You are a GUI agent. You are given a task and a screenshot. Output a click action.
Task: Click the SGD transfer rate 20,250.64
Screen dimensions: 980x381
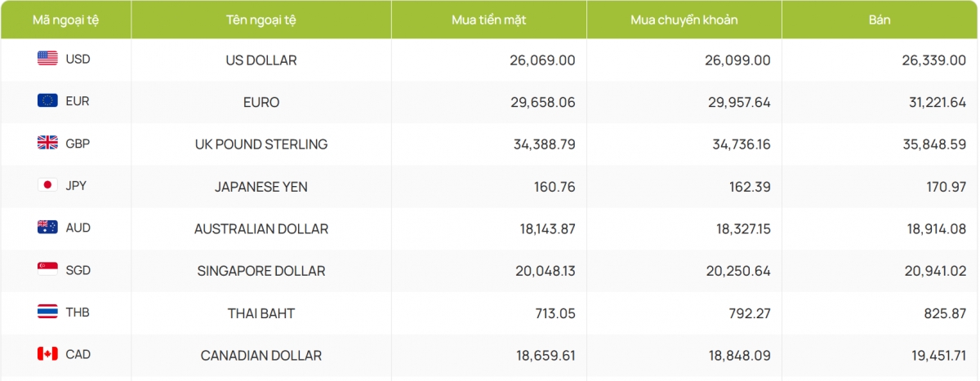click(737, 271)
